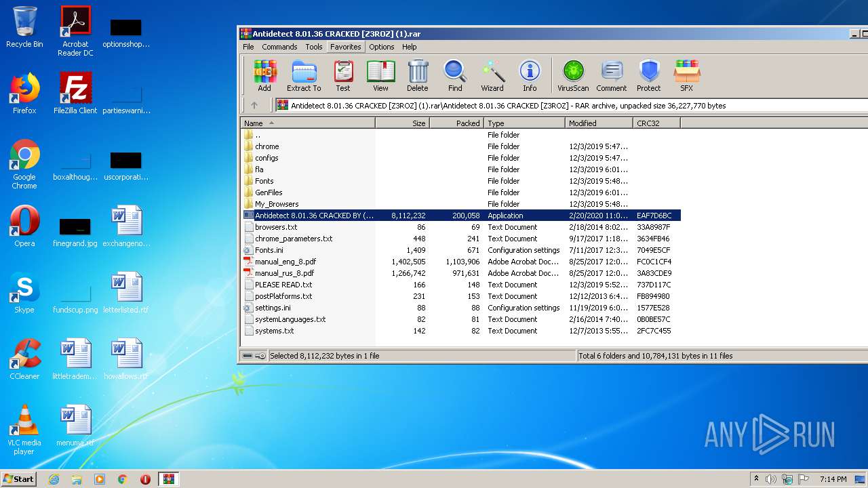Click the Start button
The height and width of the screenshot is (488, 868).
tap(19, 479)
